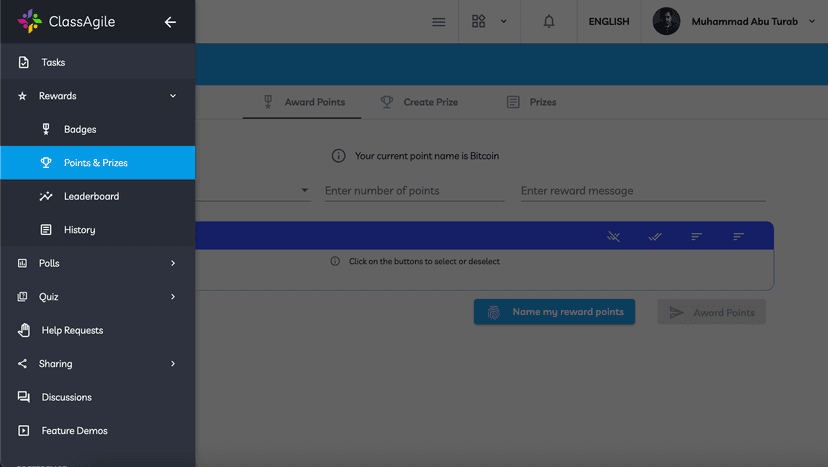Viewport: 828px width, 467px height.
Task: Collapse sidebar with the back arrow
Action: click(170, 22)
